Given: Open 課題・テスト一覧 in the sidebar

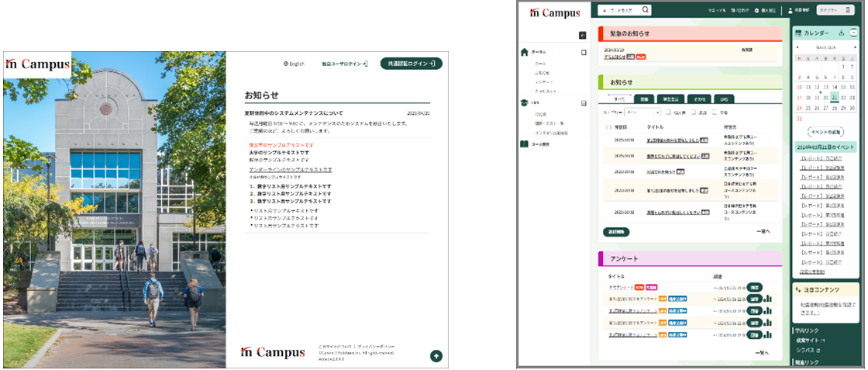Looking at the screenshot, I should [x=549, y=123].
